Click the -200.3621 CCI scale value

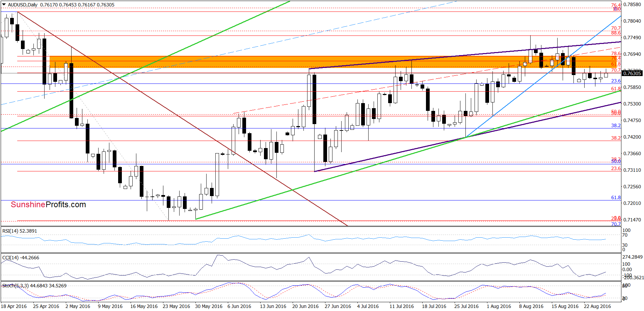coord(633,278)
